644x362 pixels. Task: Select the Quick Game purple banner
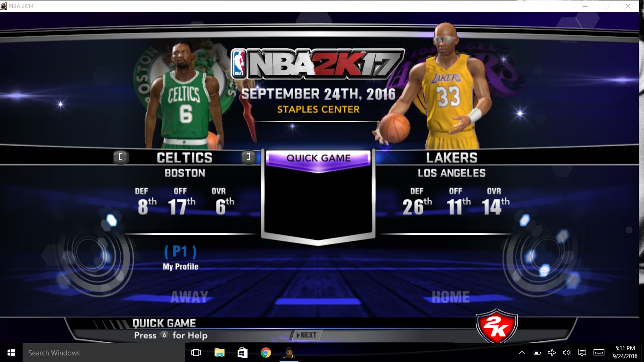click(318, 158)
